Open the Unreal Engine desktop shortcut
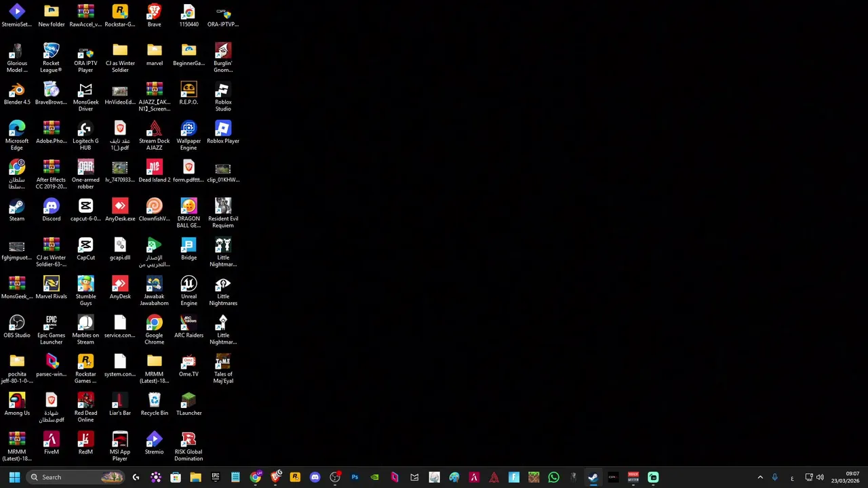868x488 pixels. (x=189, y=291)
